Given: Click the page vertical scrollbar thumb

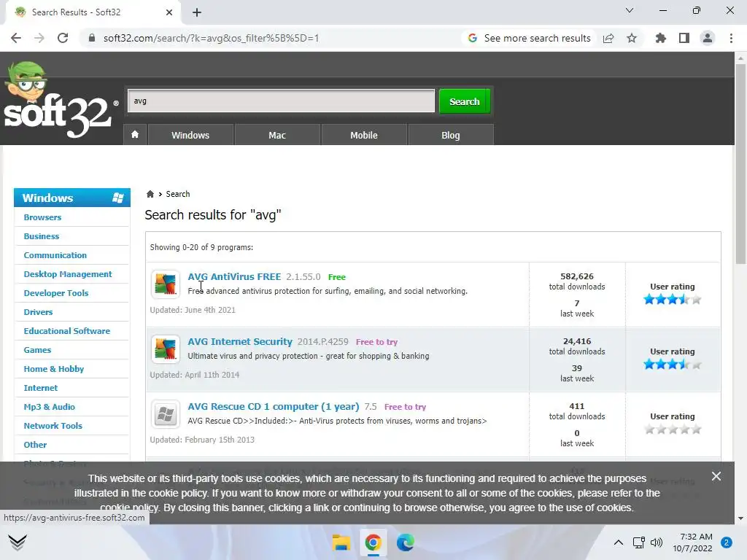Looking at the screenshot, I should [x=740, y=163].
